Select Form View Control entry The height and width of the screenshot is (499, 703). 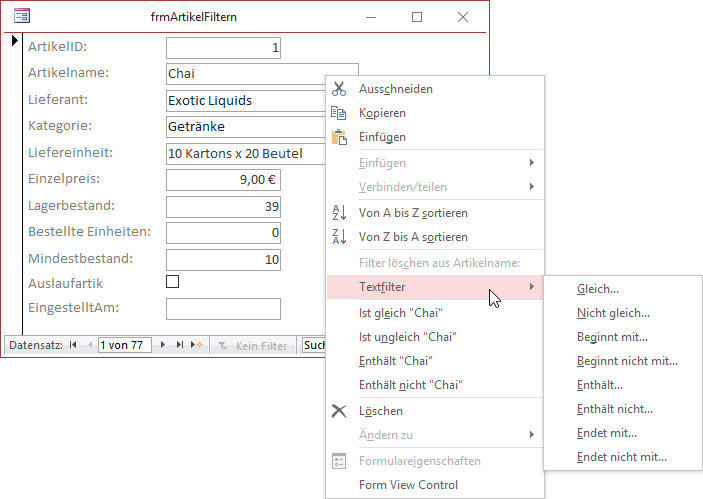(x=435, y=485)
